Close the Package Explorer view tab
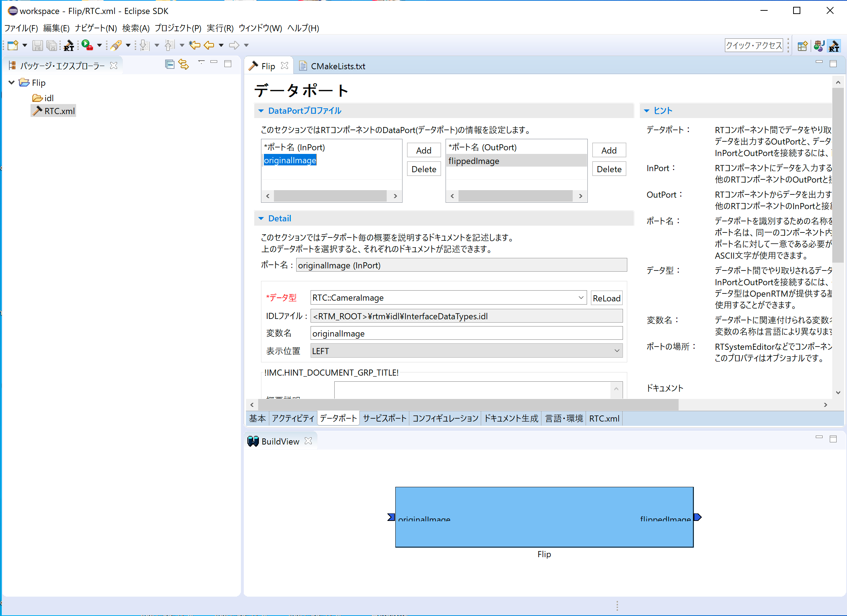The height and width of the screenshot is (616, 847). [113, 66]
